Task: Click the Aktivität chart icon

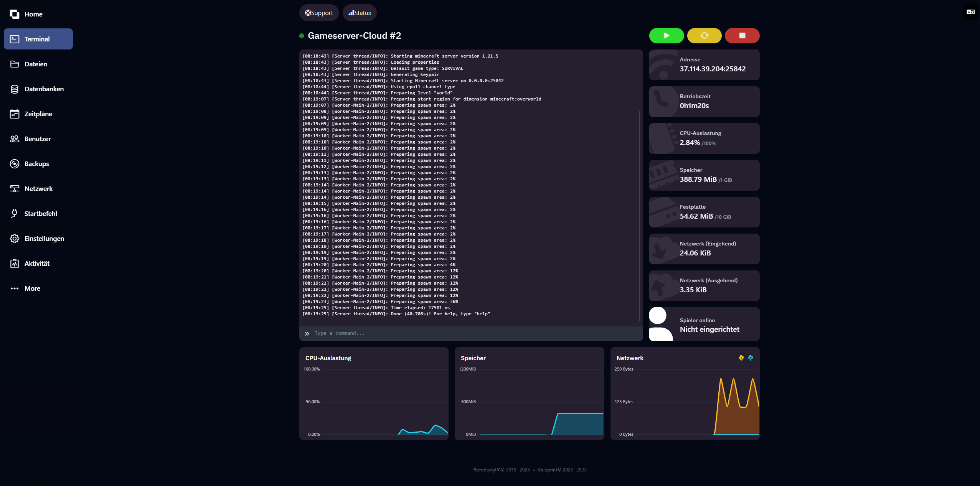Action: [15, 264]
